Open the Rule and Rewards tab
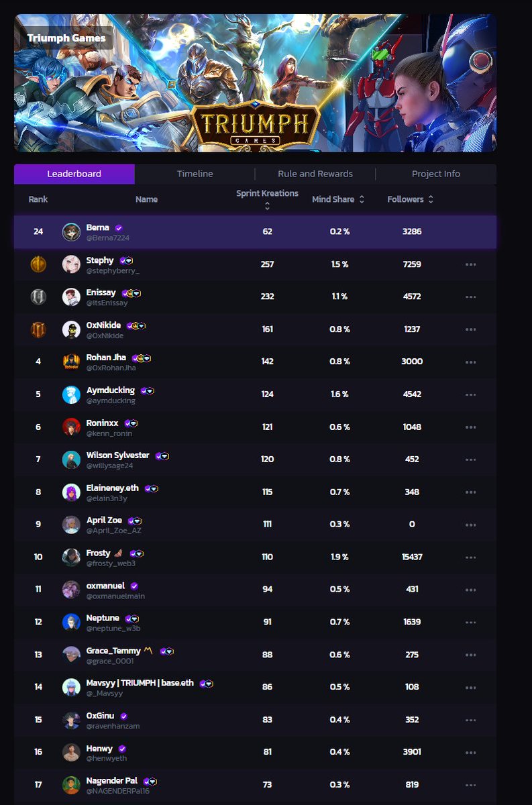Viewport: 532px width, 805px height. coord(315,174)
